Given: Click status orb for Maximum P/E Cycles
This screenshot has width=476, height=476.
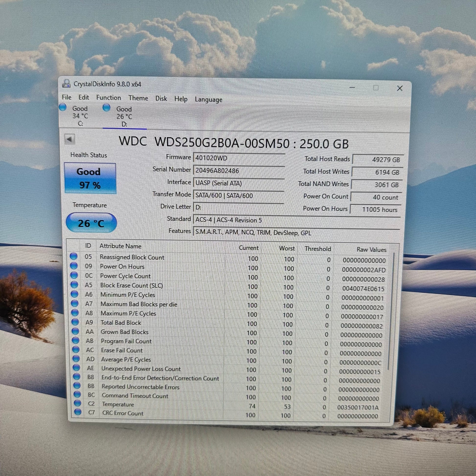Looking at the screenshot, I should (75, 312).
